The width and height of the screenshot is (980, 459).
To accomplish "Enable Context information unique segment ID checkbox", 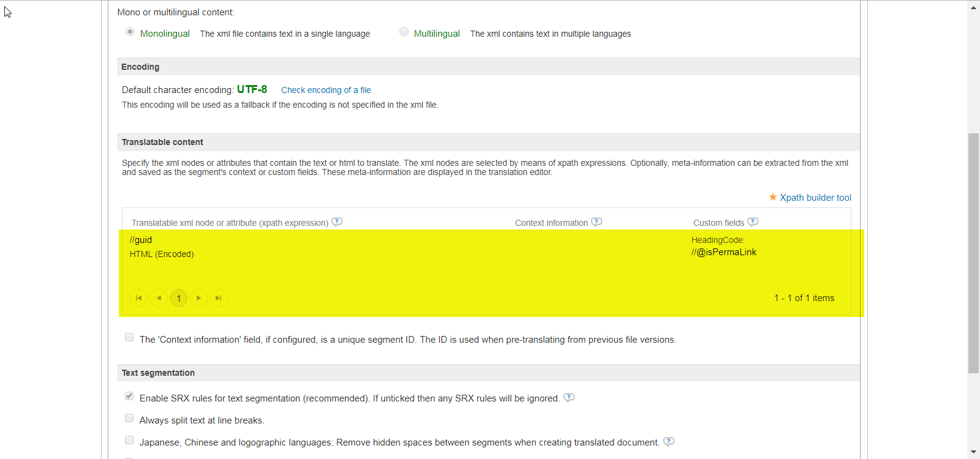I will (x=129, y=337).
